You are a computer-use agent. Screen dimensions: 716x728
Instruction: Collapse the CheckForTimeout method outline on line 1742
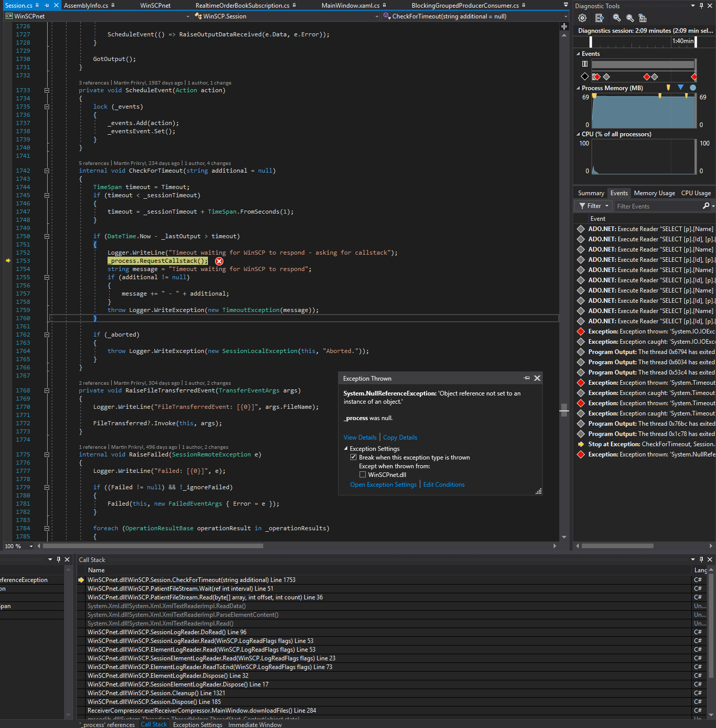[x=47, y=171]
